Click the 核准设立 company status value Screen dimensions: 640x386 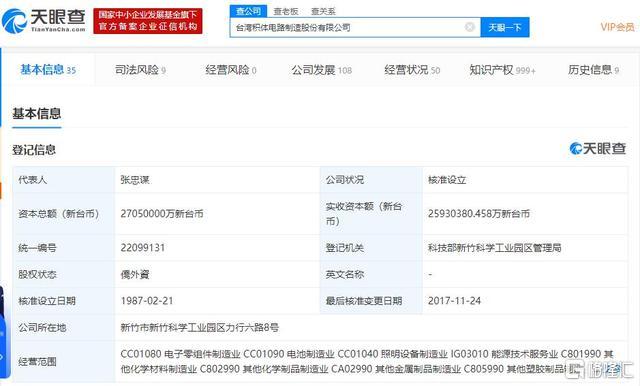point(447,180)
